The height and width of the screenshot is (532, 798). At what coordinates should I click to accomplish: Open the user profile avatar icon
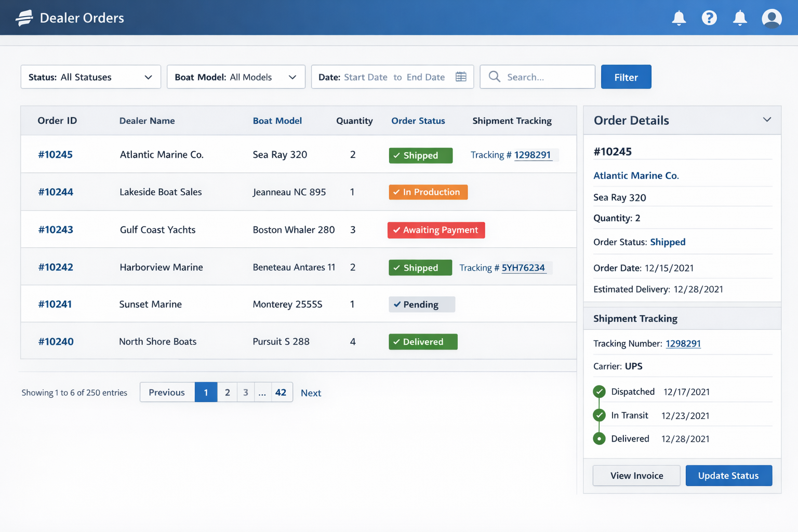pos(772,18)
